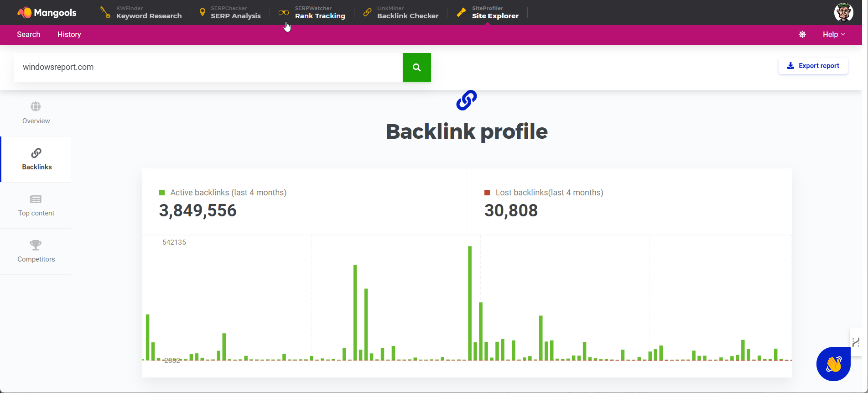
Task: Open the History tab
Action: pos(69,35)
